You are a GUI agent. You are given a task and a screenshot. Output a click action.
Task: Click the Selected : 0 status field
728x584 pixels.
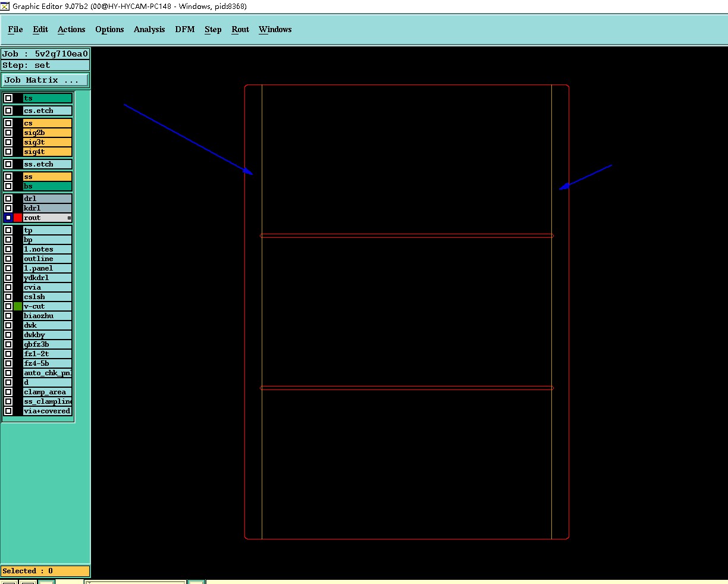pyautogui.click(x=45, y=571)
